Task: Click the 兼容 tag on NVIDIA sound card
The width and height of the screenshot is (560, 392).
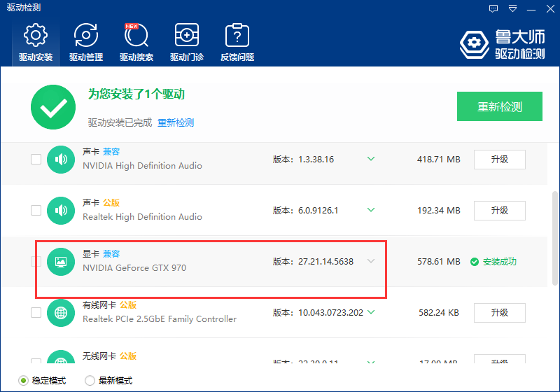Action: click(x=111, y=152)
